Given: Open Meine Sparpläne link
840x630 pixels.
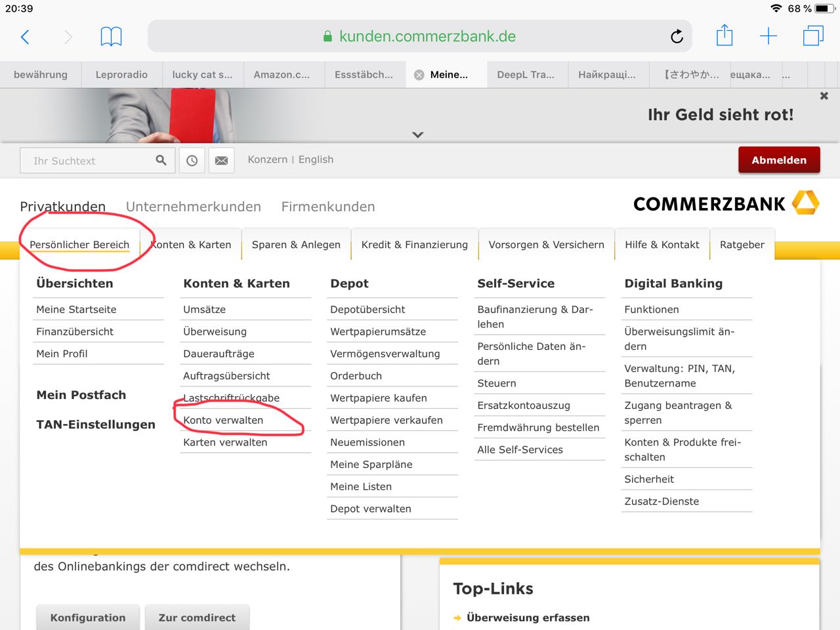Looking at the screenshot, I should point(371,465).
